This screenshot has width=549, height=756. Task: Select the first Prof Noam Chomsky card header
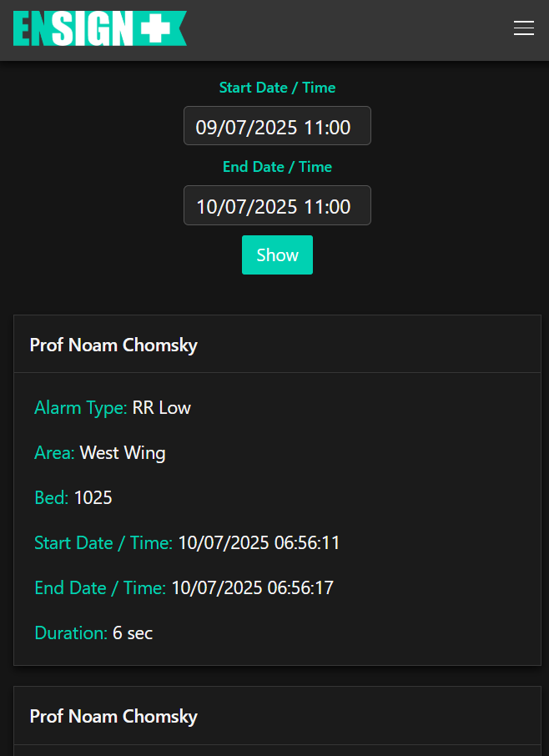click(x=113, y=345)
